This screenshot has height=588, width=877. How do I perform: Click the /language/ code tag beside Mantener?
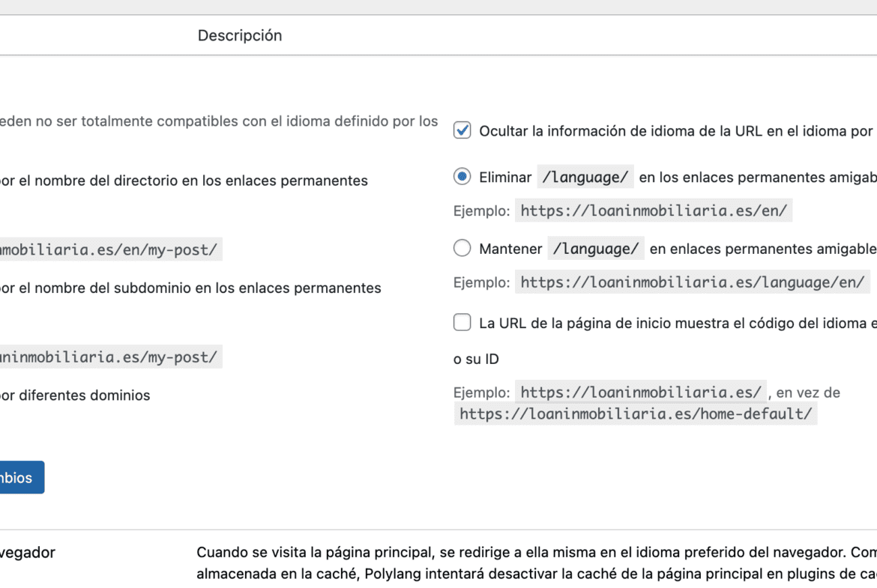pyautogui.click(x=596, y=249)
